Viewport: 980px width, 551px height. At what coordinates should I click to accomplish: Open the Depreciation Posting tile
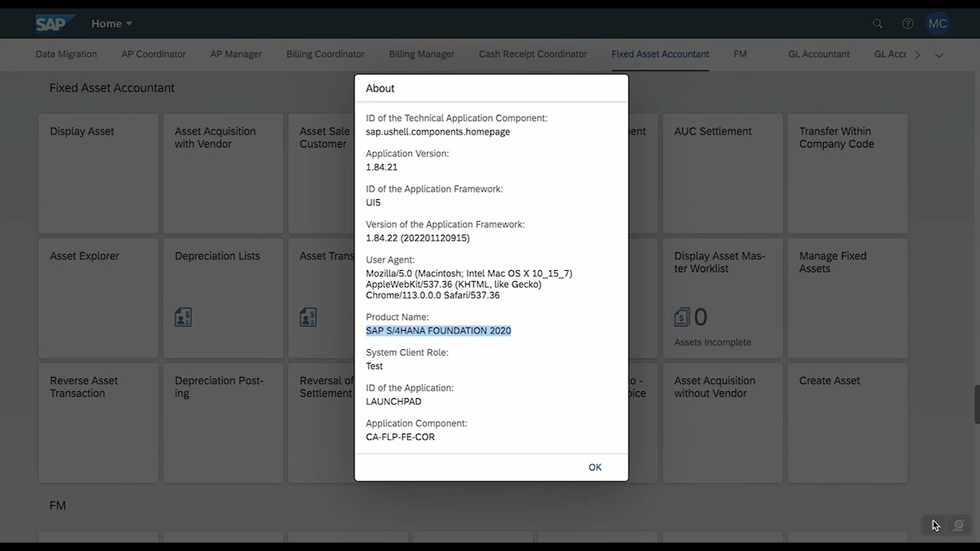point(223,423)
